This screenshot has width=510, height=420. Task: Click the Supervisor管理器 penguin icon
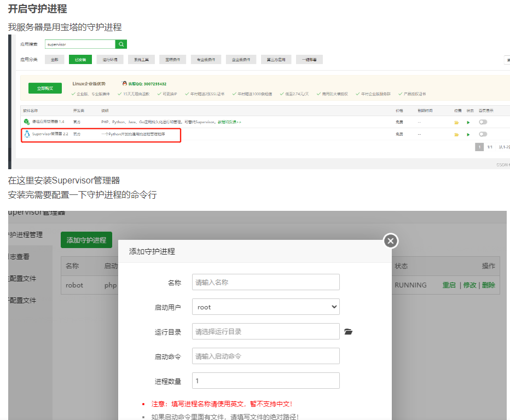[x=27, y=134]
